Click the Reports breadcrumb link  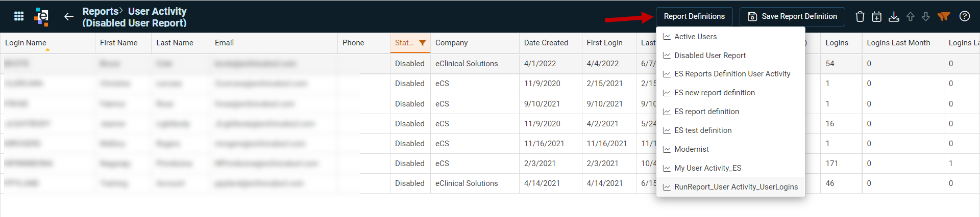coord(101,11)
